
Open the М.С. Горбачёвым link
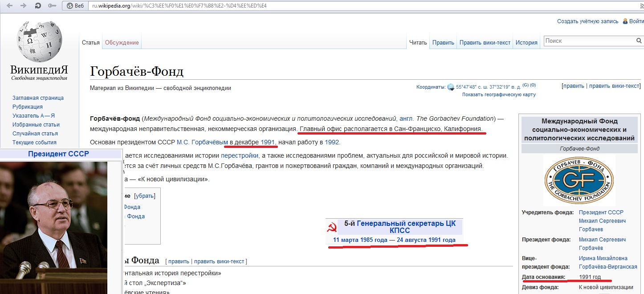[x=203, y=143]
